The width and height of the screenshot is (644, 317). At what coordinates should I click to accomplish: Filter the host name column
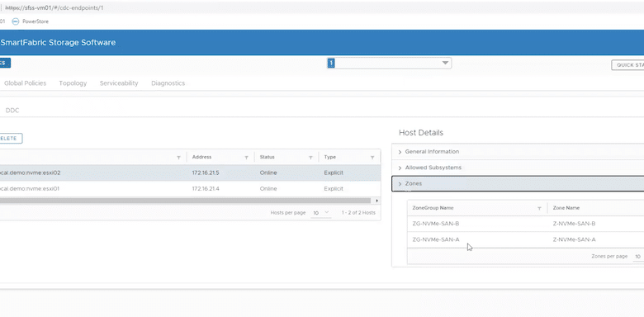pos(178,158)
